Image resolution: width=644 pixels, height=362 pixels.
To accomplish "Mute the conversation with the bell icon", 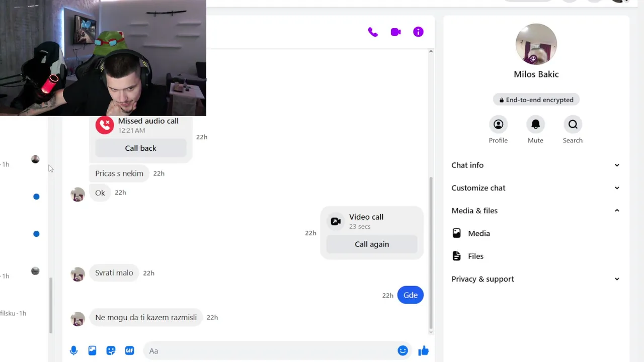I will pyautogui.click(x=535, y=124).
